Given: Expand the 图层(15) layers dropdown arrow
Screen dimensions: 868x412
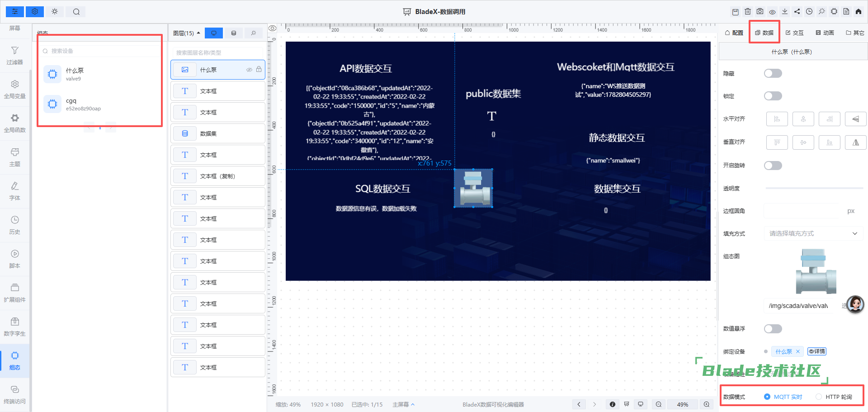Looking at the screenshot, I should pos(198,33).
